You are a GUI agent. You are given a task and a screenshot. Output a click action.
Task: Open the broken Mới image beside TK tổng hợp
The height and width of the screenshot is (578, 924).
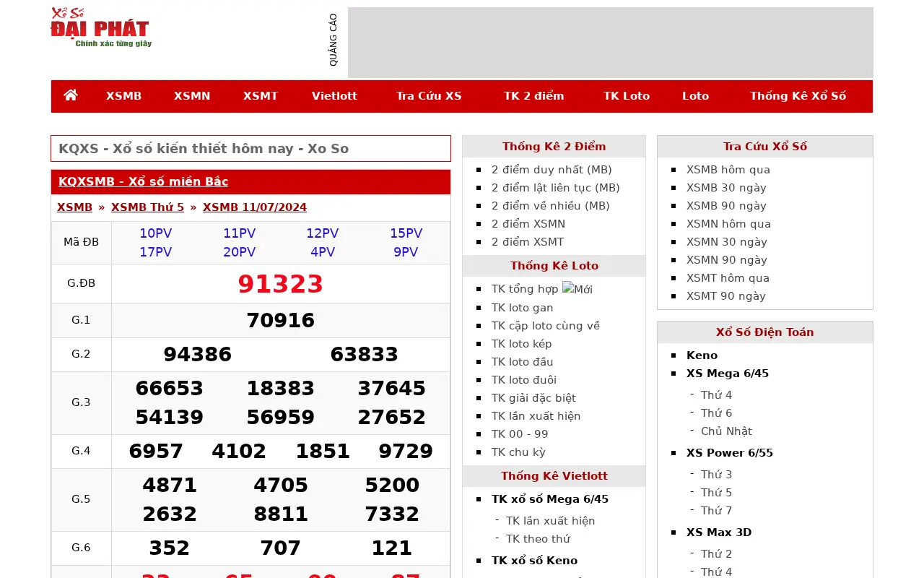click(577, 289)
